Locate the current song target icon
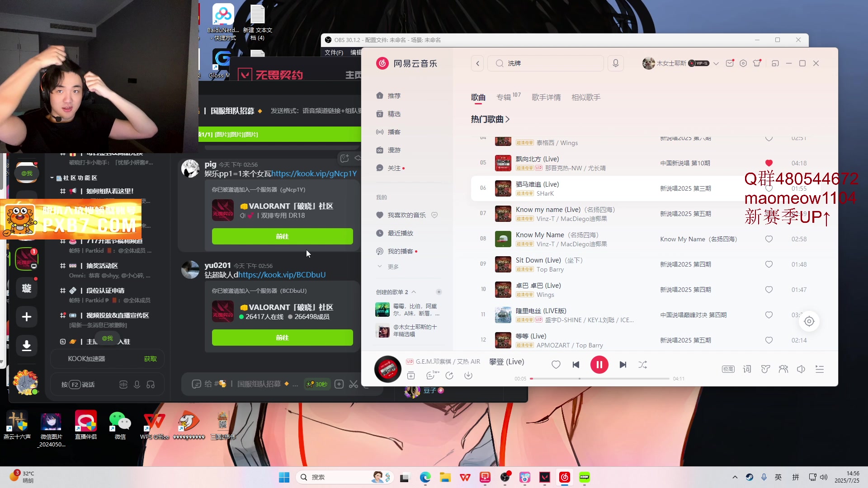The width and height of the screenshot is (868, 488). 809,321
